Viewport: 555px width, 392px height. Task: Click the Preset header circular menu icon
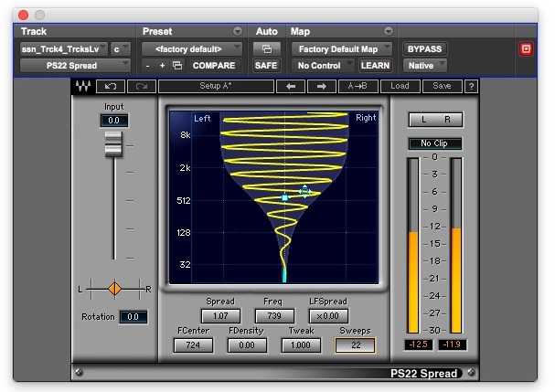click(x=238, y=31)
